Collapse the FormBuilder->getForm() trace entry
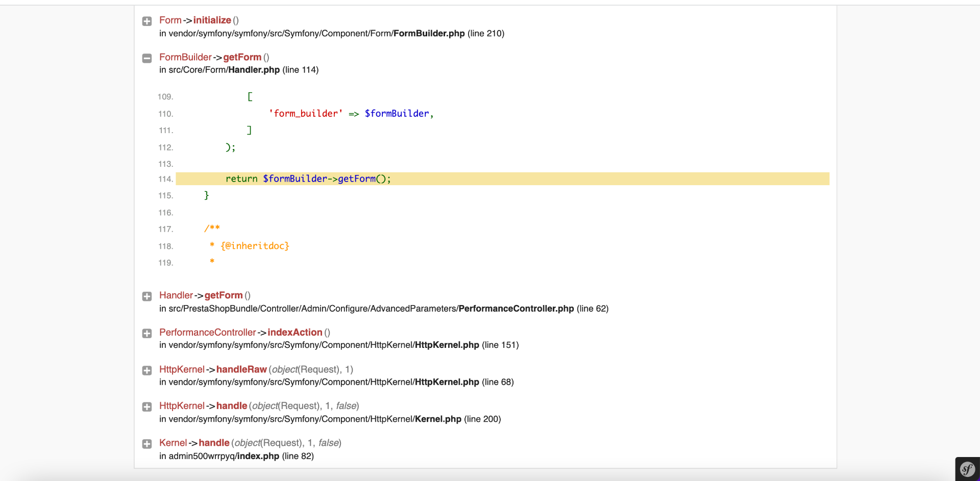 [147, 58]
